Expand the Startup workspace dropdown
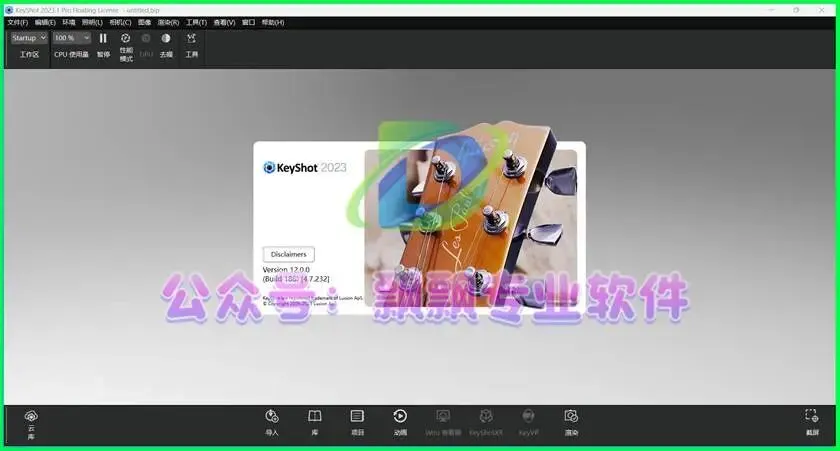 point(29,38)
